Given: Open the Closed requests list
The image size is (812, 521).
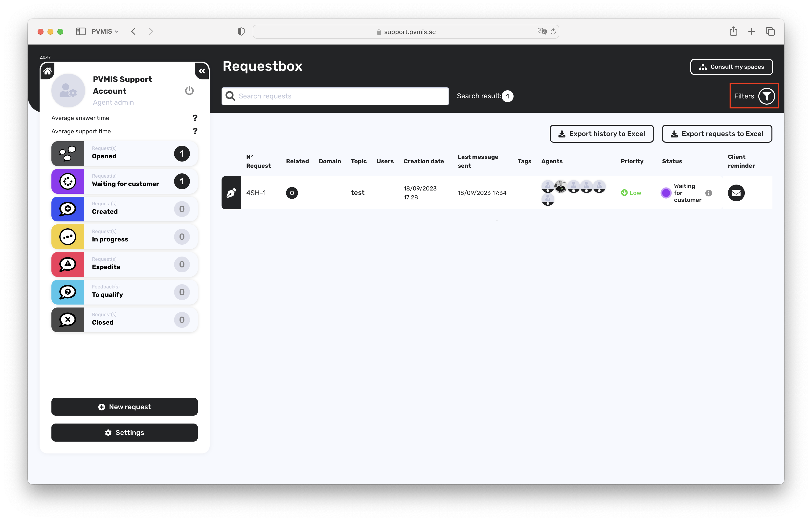Looking at the screenshot, I should click(x=124, y=320).
